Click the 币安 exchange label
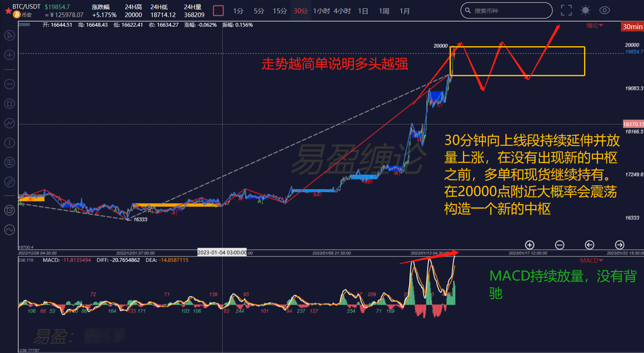This screenshot has width=644, height=353. (x=27, y=15)
